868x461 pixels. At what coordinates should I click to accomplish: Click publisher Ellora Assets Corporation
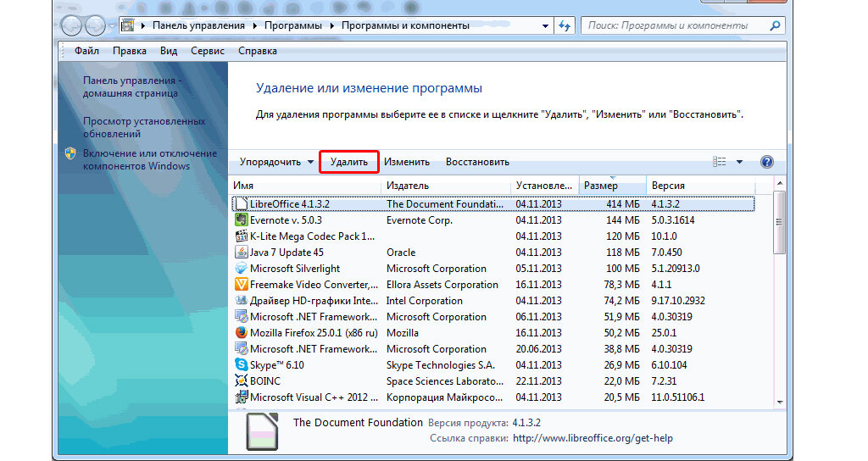pyautogui.click(x=442, y=284)
